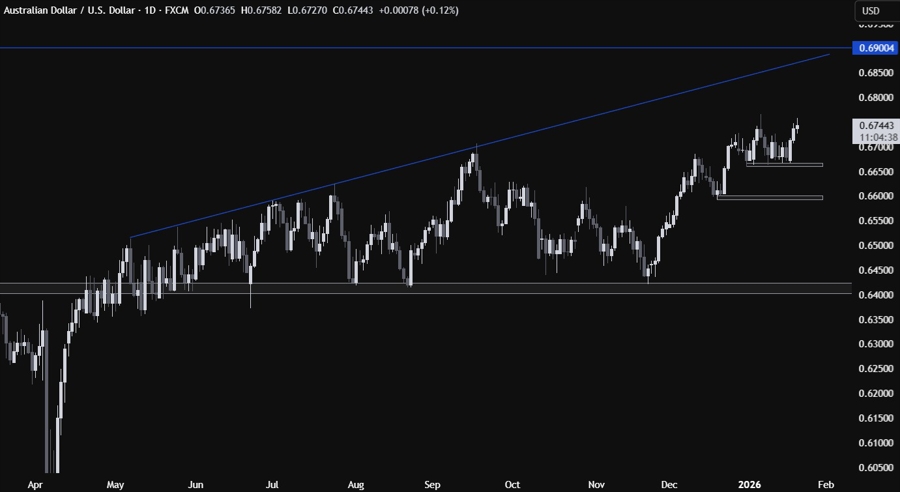Screen dimensions: 900x492
Task: Select the blue 0.69004 price label
Action: 874,48
